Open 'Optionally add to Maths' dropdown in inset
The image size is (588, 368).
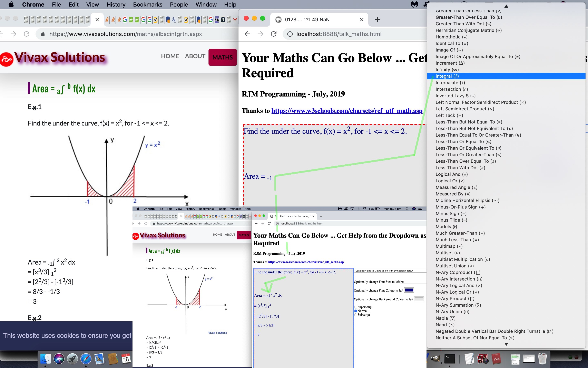[x=390, y=271]
